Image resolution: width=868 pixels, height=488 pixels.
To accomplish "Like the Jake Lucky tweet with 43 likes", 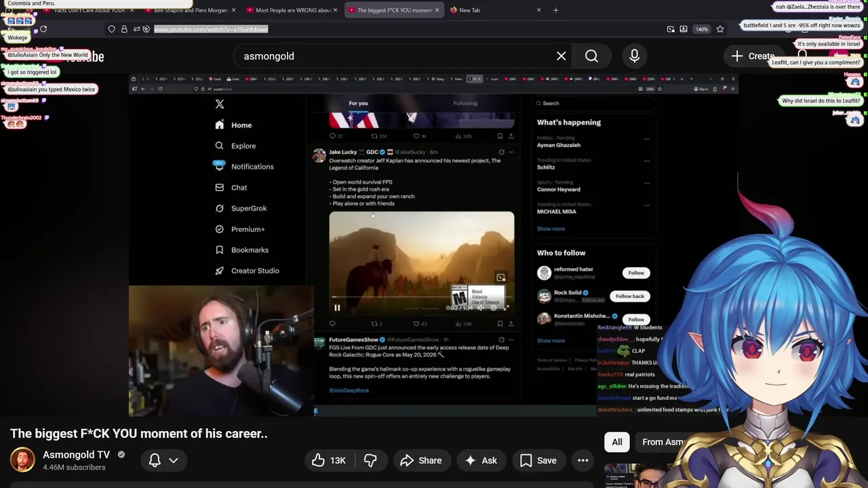I will (x=420, y=324).
